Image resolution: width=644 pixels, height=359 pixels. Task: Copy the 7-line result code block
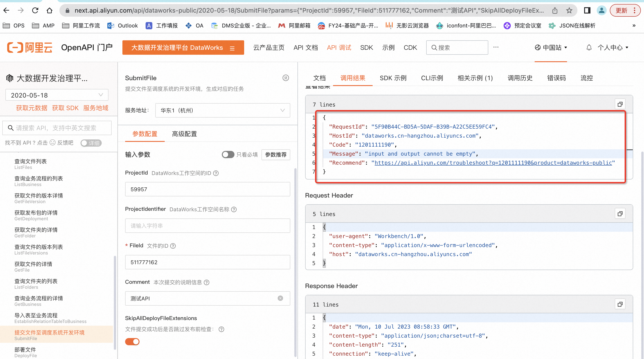pyautogui.click(x=620, y=104)
